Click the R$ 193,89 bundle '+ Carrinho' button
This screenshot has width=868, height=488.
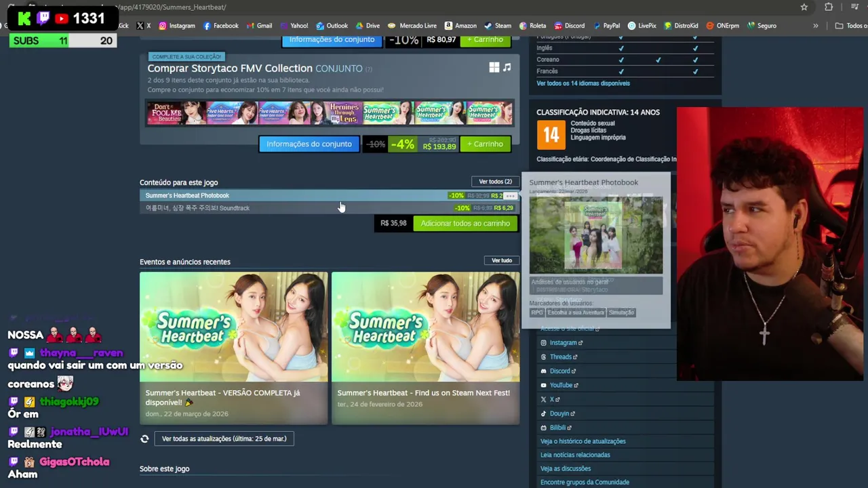pos(486,144)
